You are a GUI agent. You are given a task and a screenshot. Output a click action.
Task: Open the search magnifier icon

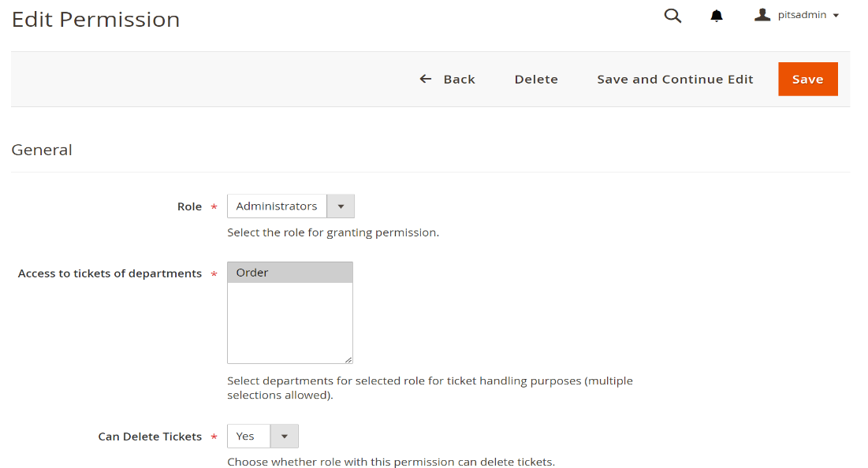click(672, 16)
